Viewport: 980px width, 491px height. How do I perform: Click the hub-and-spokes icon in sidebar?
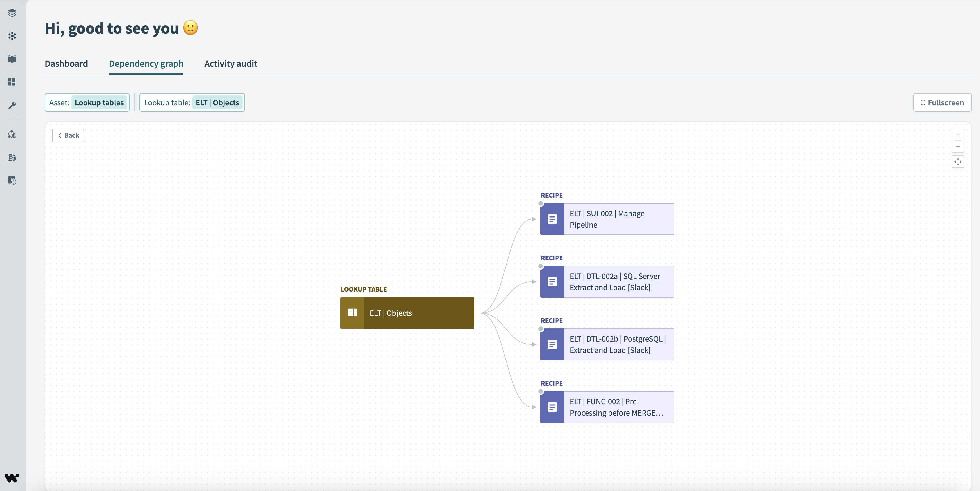pos(12,36)
